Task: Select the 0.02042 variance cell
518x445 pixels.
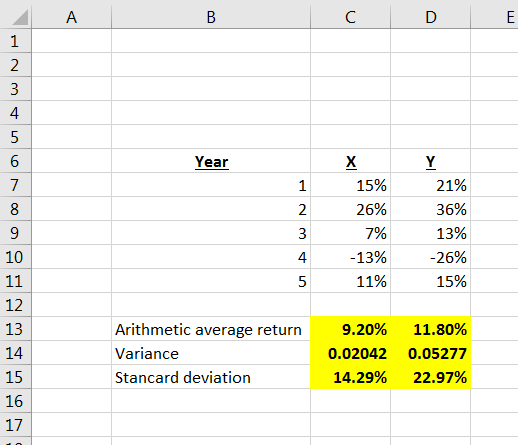Action: tap(350, 353)
